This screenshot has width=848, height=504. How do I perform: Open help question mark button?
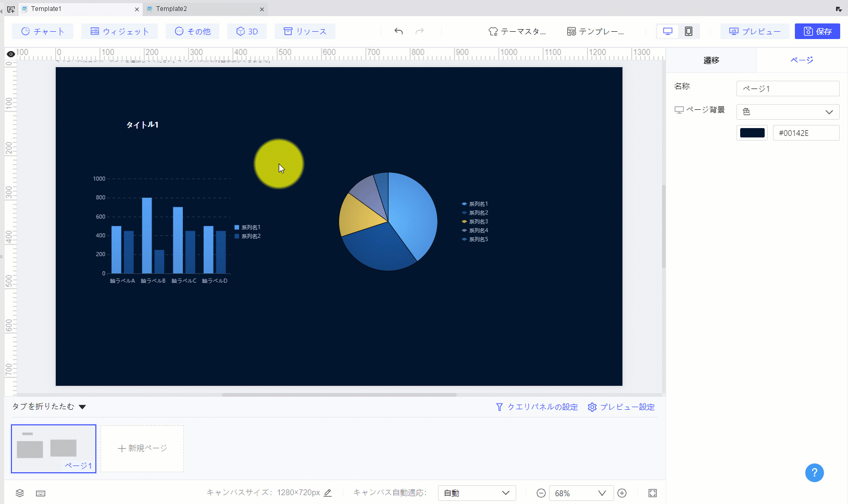point(815,473)
